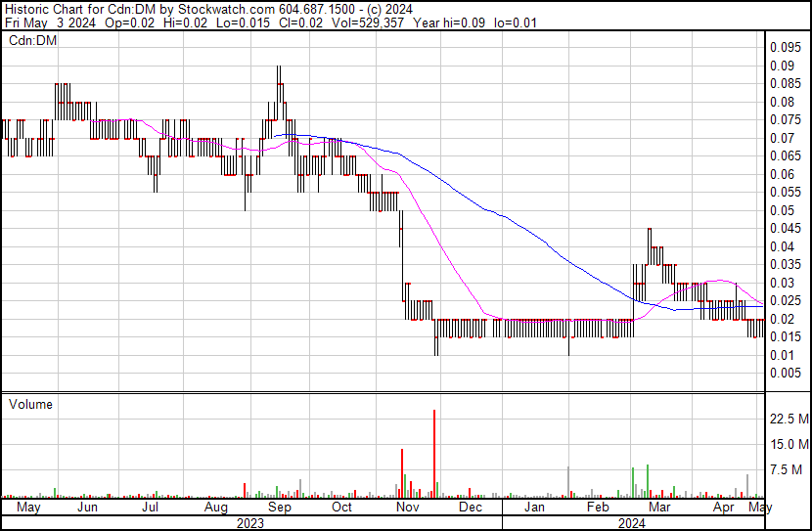Click the 'Cl=0.02' close value
Viewport: 812px width, 531px height.
click(x=300, y=23)
